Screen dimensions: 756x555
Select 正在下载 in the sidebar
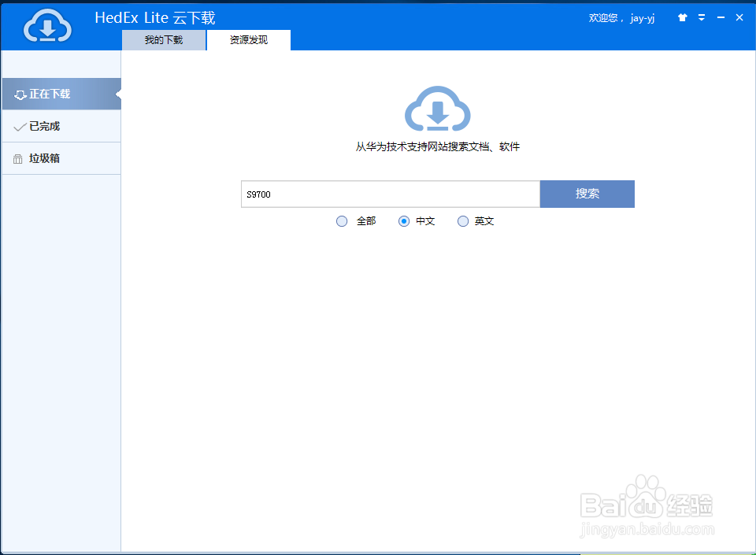tap(61, 94)
